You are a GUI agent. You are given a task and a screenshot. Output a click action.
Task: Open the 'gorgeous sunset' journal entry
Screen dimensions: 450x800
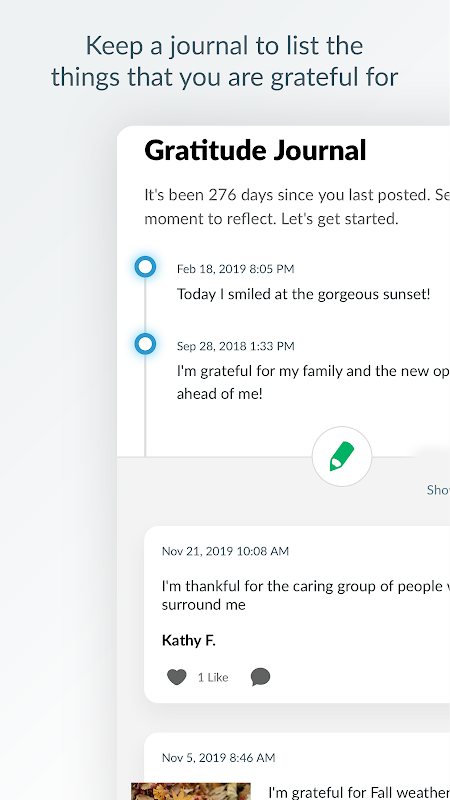(304, 294)
